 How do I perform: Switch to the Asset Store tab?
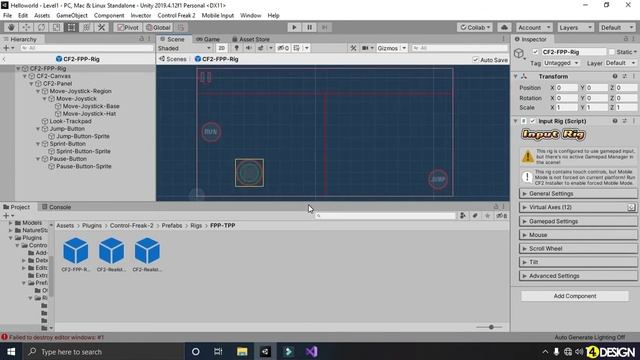tap(250, 39)
